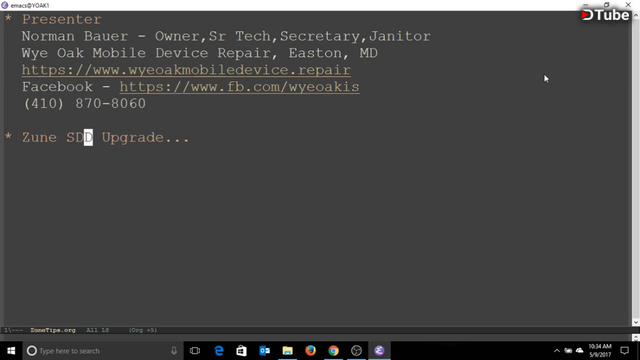
Task: Launch Firefox from the taskbar
Action: [310, 351]
